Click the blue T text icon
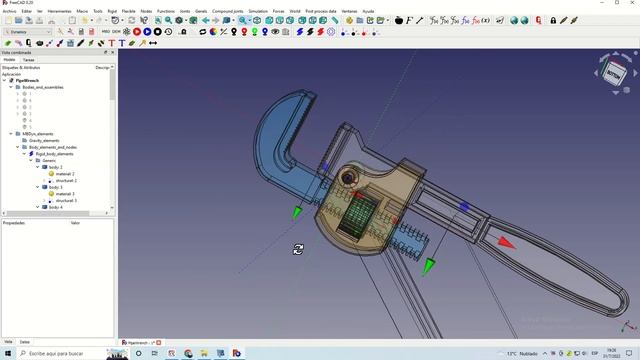Viewport: 640px width, 360px height. 122,43
